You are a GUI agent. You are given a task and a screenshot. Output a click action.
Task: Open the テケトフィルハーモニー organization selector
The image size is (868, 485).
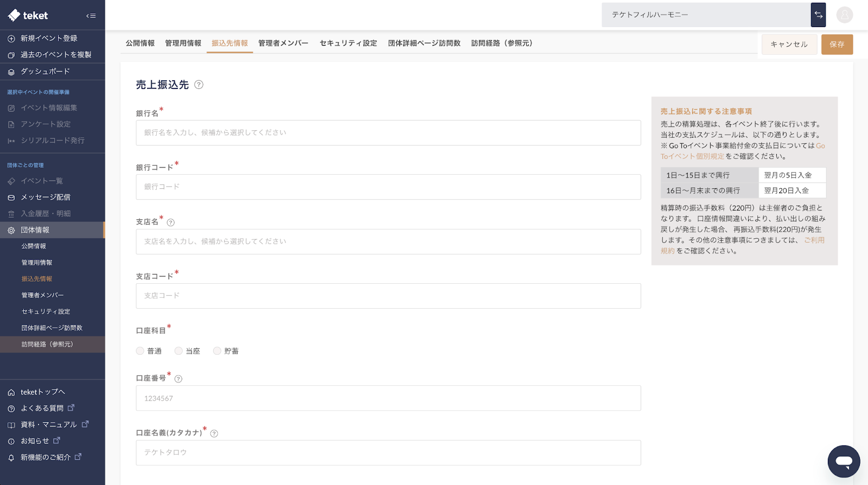click(x=705, y=15)
